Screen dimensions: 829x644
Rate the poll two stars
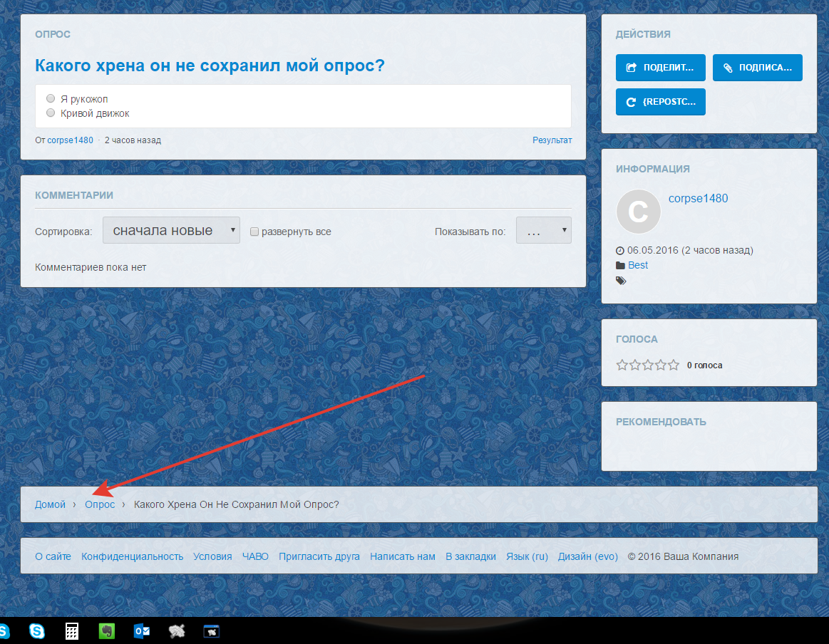coord(635,365)
